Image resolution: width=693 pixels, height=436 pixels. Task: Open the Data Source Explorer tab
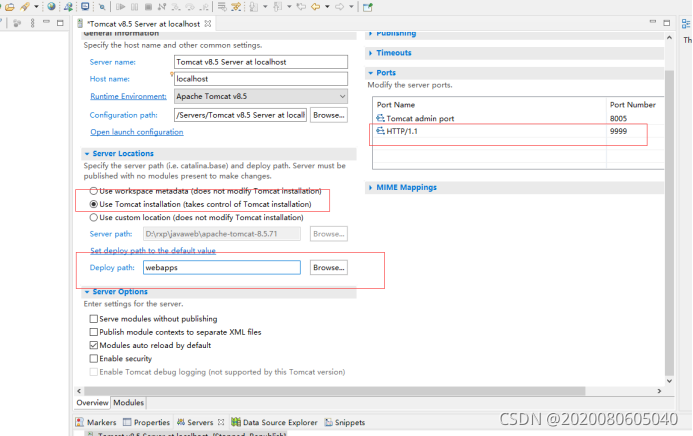pos(274,422)
